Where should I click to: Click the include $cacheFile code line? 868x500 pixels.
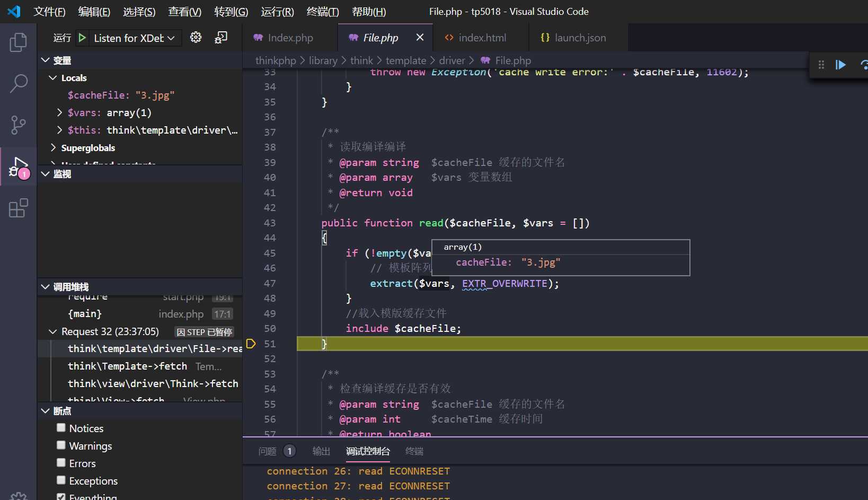click(x=403, y=329)
